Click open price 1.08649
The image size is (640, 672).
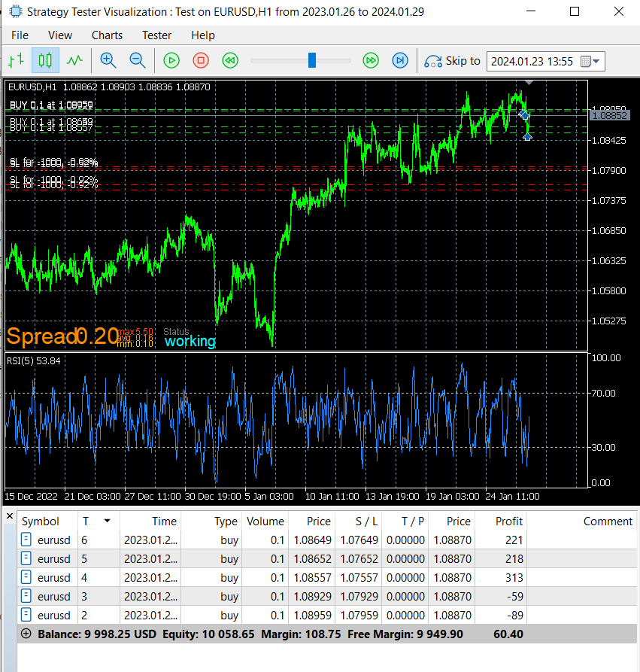[312, 540]
